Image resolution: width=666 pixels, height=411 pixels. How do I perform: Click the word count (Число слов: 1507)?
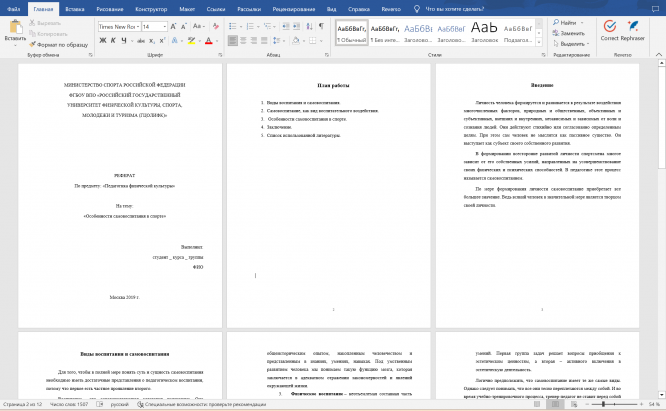(x=69, y=404)
